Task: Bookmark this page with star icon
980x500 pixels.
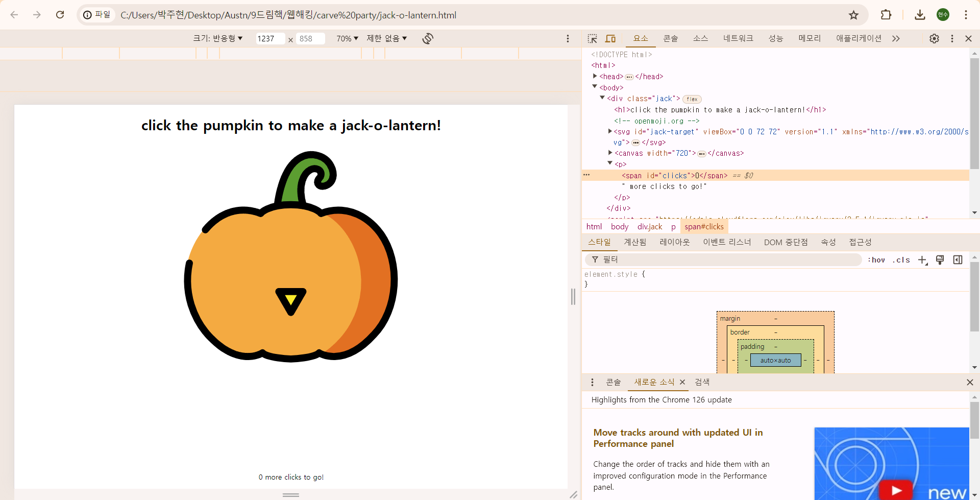Action: (853, 15)
